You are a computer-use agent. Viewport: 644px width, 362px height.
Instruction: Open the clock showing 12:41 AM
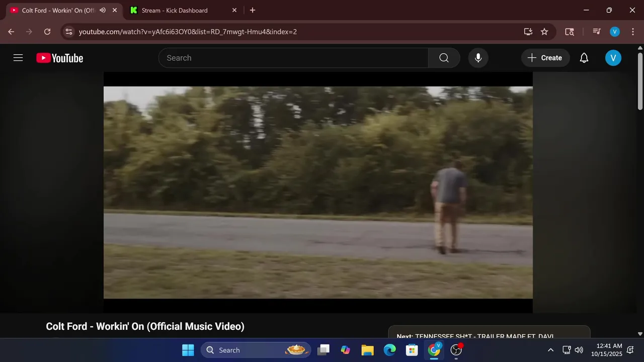click(x=606, y=350)
